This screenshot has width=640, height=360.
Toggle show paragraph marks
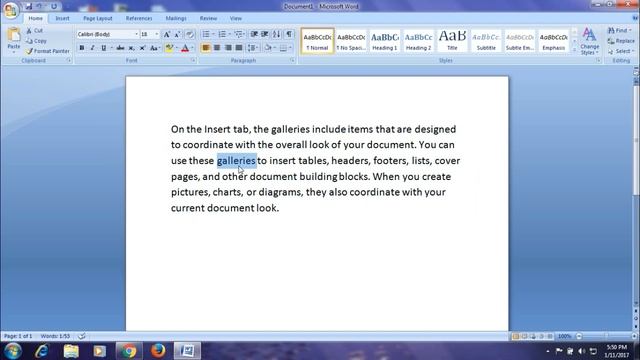click(289, 34)
